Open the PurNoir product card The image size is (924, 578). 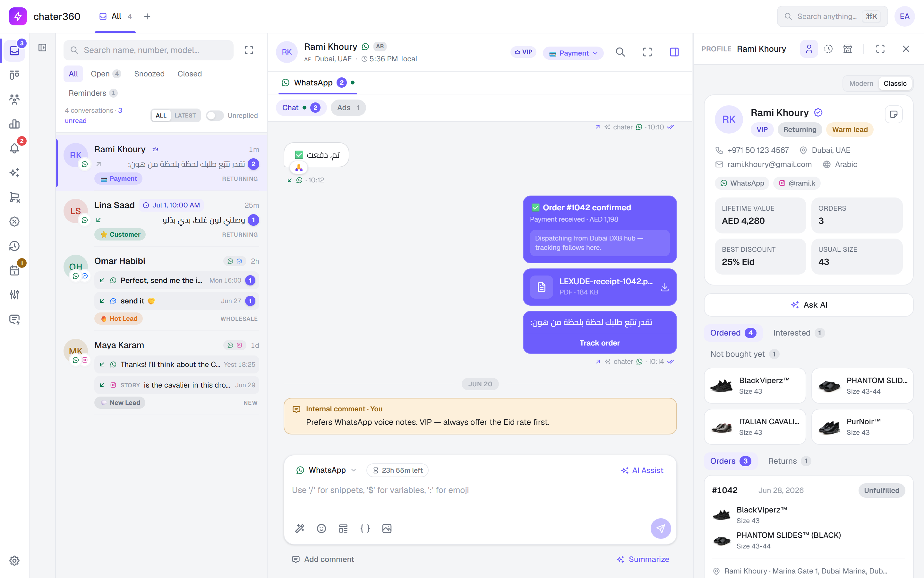click(862, 427)
